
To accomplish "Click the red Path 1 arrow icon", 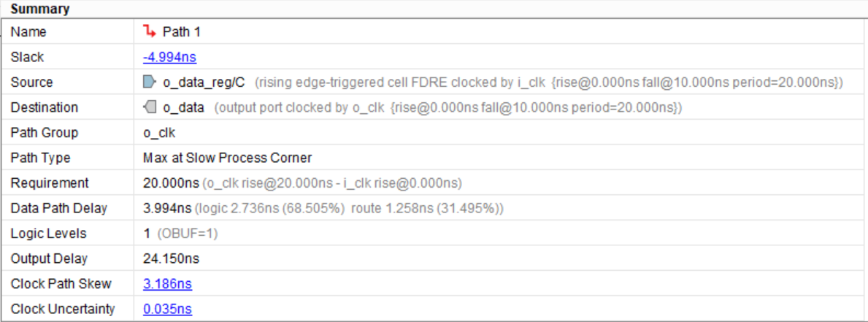I will click(x=150, y=32).
